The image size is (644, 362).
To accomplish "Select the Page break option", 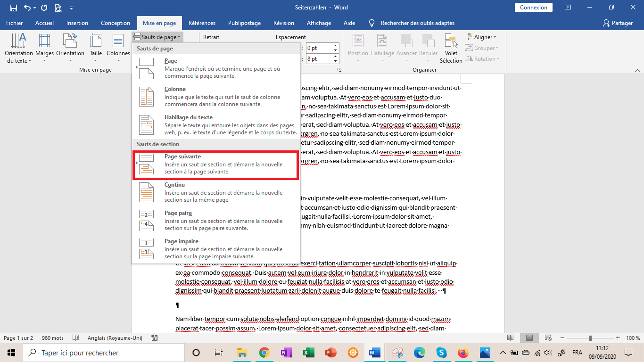I will [x=216, y=68].
